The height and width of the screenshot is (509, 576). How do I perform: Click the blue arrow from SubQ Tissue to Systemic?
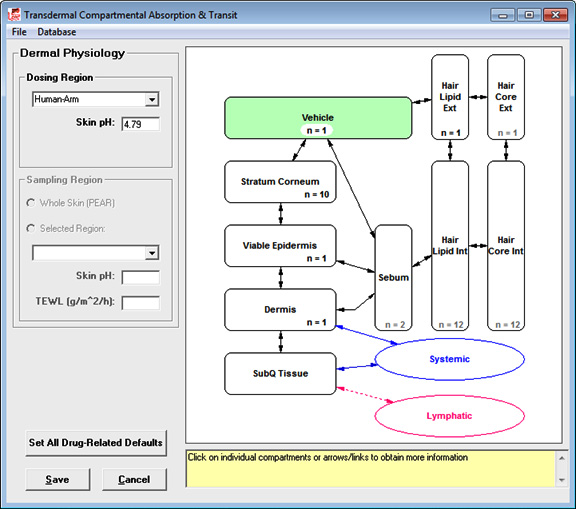(x=357, y=367)
